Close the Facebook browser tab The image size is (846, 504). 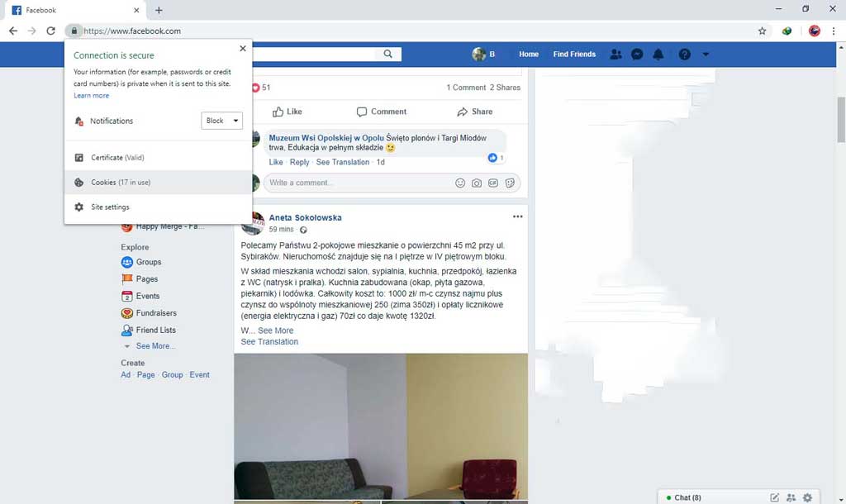point(136,10)
